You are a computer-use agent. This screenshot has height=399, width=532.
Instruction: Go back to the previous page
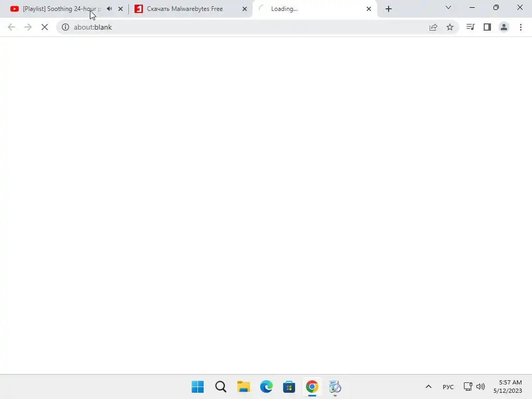[x=11, y=27]
